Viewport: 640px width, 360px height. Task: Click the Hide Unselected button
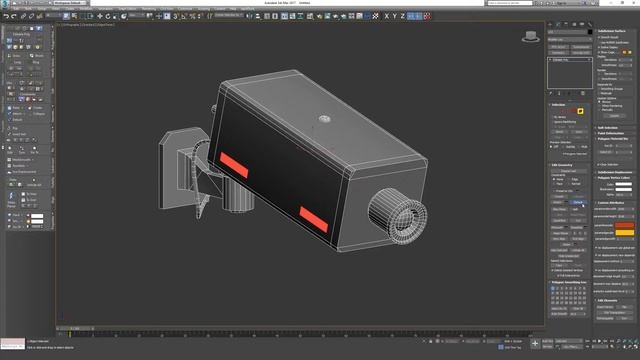point(569,256)
